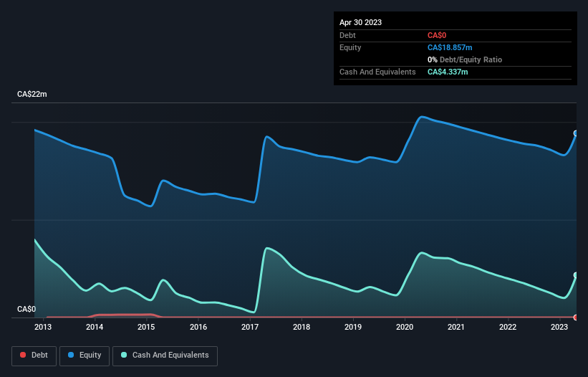The image size is (588, 377).
Task: Toggle the Cash And Equivalents legend button
Action: pos(165,355)
